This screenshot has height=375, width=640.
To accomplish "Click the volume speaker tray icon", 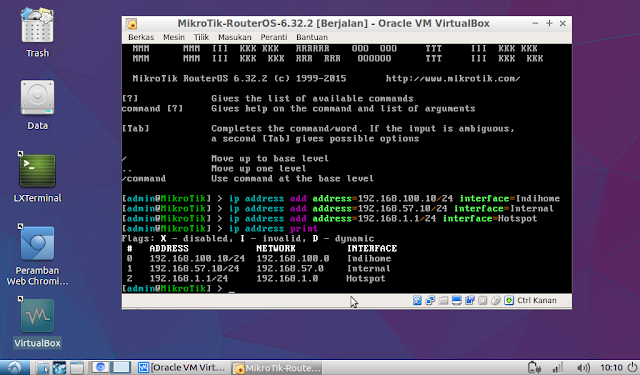I will point(583,368).
